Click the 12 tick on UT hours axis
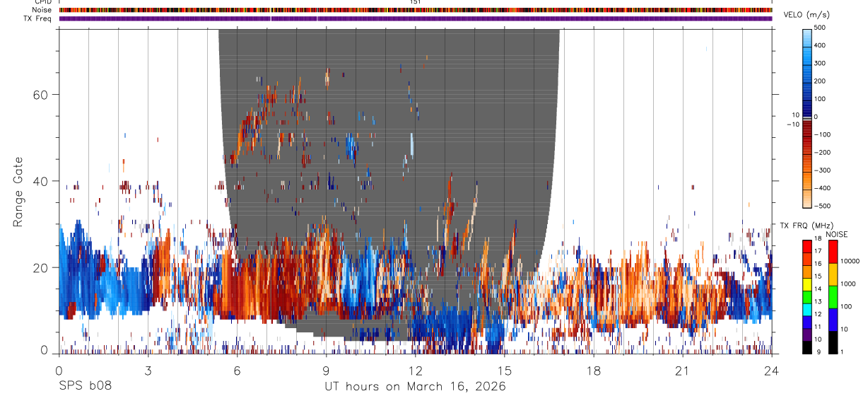Screen dimensions: 868x401 click(415, 371)
